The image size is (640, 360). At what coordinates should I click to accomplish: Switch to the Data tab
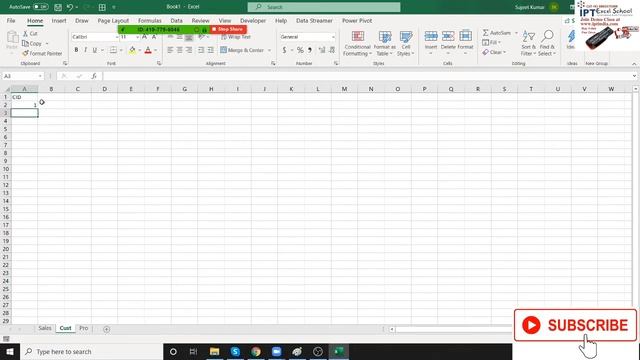[x=176, y=20]
